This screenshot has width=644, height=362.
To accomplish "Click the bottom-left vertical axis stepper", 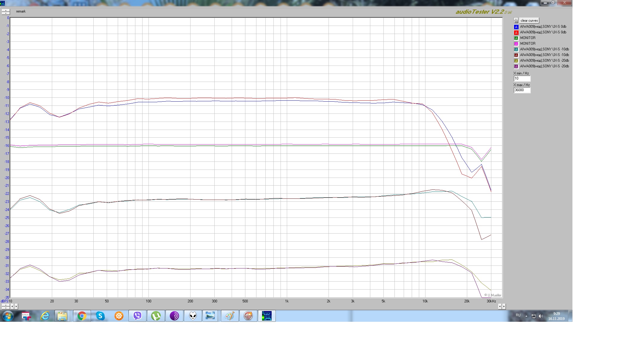I will 5,306.
